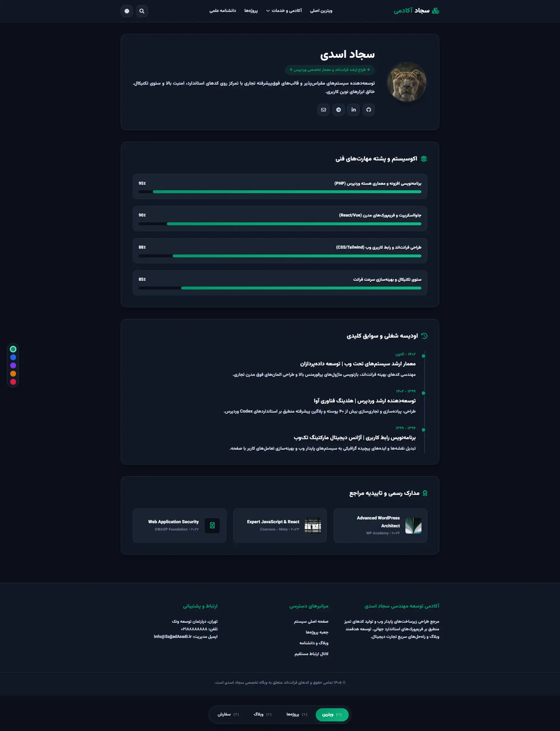Expand the آکادمی و خدمات dropdown menu
Image resolution: width=560 pixels, height=731 pixels.
pyautogui.click(x=284, y=11)
